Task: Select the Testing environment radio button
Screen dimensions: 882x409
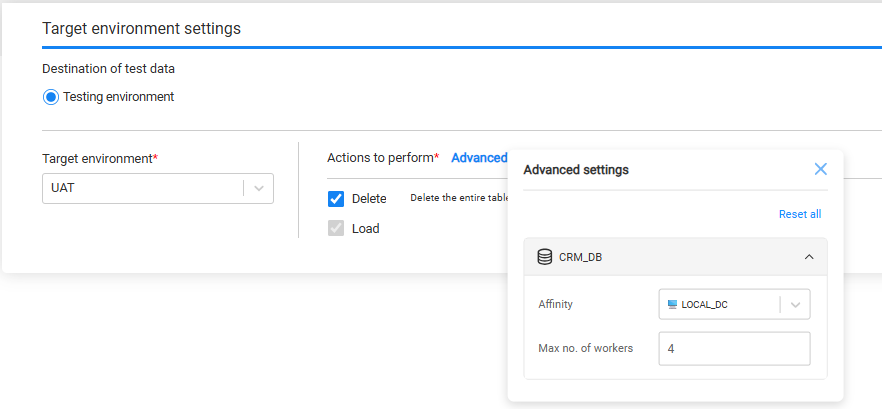Action: click(51, 97)
